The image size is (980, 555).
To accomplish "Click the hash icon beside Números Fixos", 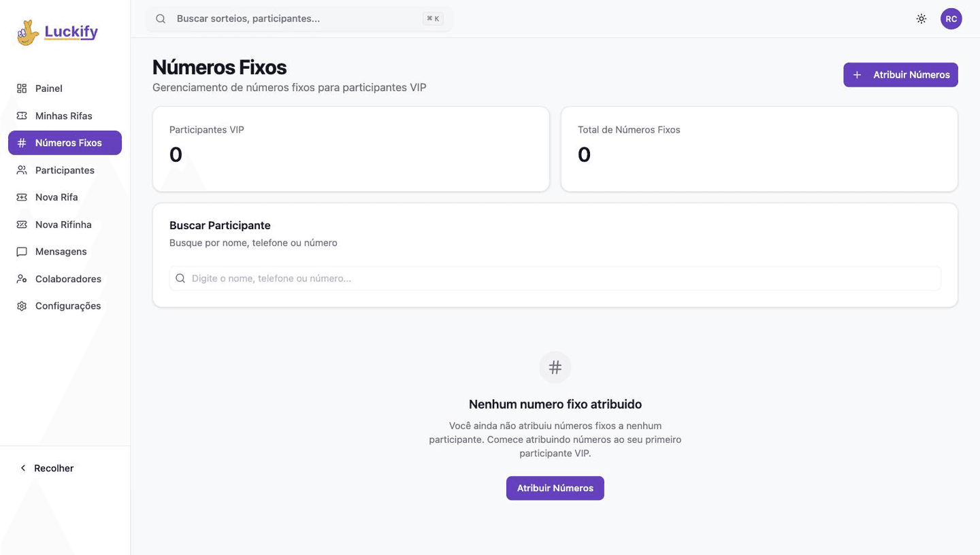I will tap(22, 143).
